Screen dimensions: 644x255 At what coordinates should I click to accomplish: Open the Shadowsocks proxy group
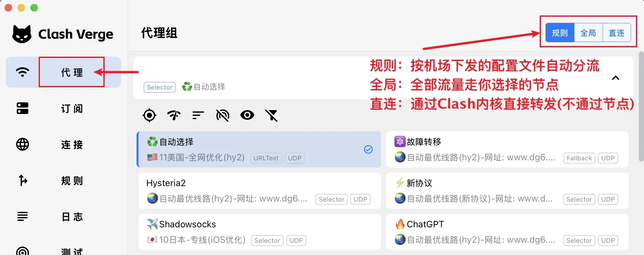[x=260, y=232]
